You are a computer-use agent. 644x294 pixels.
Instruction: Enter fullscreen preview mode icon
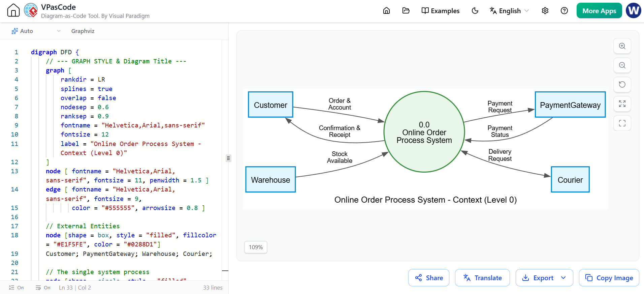click(x=622, y=123)
